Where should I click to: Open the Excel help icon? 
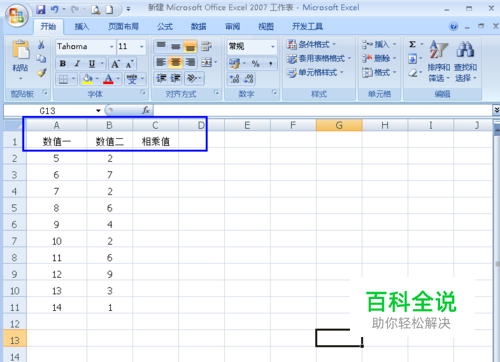click(x=453, y=26)
